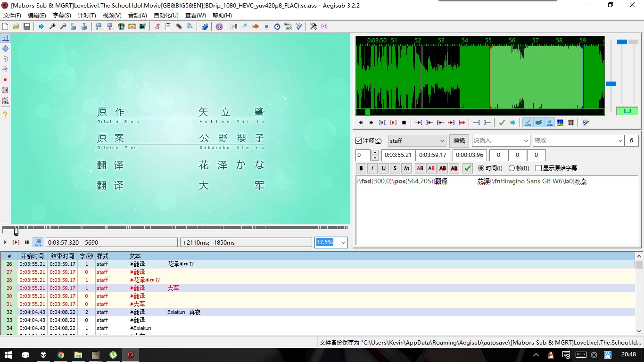Toggle the zoom and volume slider link button
This screenshot has height=362, width=644.
click(627, 111)
